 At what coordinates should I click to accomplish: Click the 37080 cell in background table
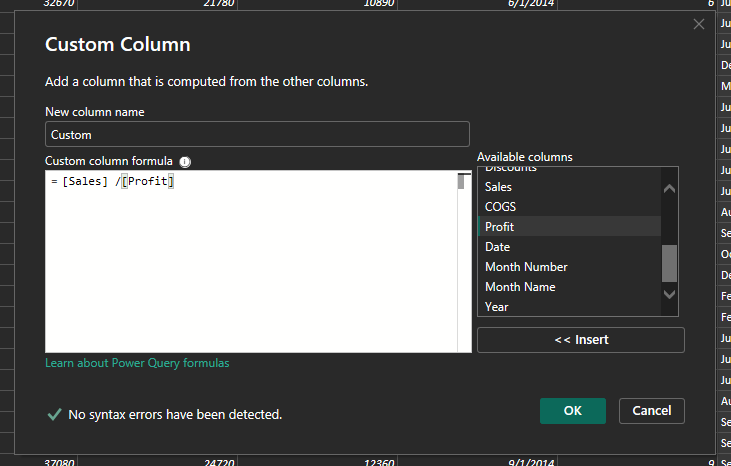click(59, 462)
